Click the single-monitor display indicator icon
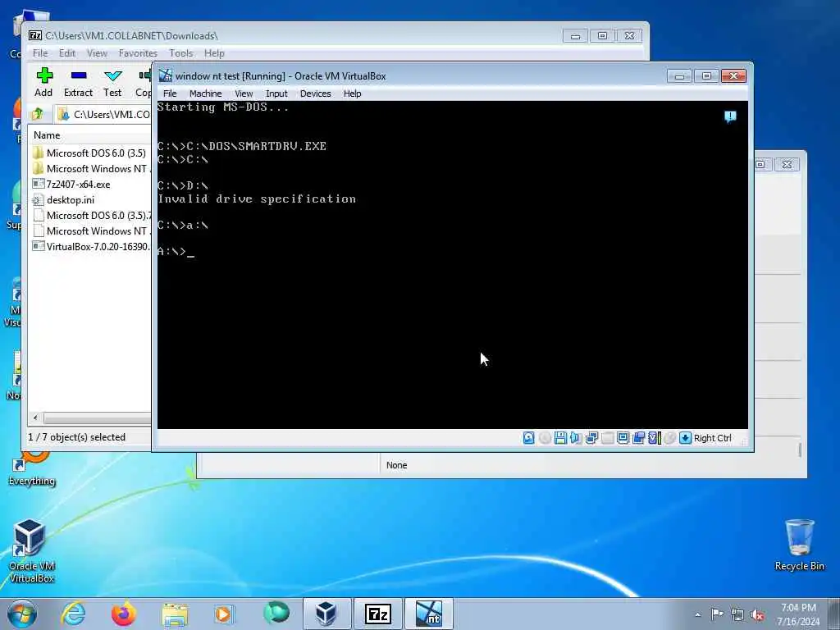The height and width of the screenshot is (630, 840). coord(623,438)
